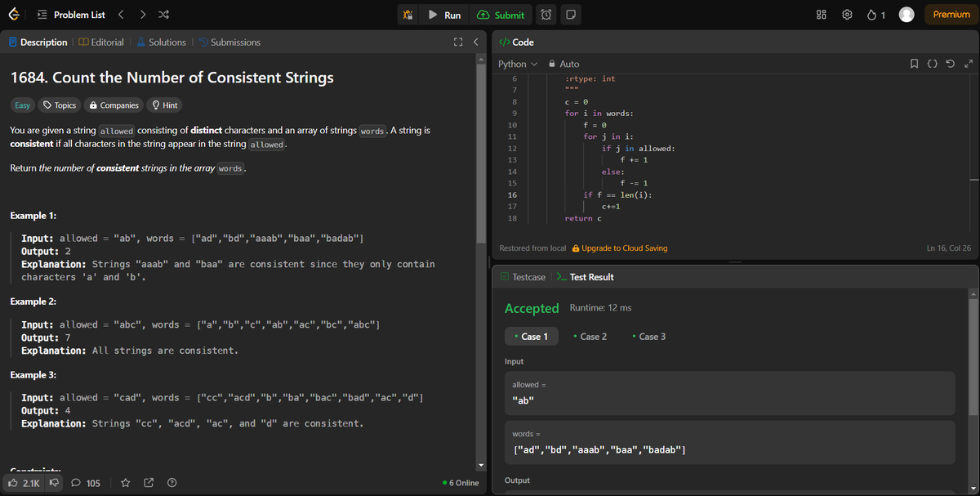Select Case 2
Screen dimensions: 980x496
coord(590,337)
